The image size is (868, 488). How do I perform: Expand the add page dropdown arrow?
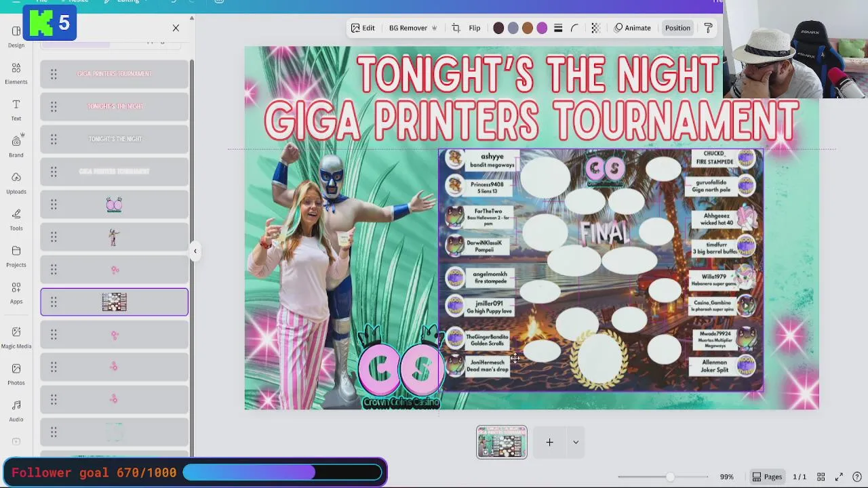(576, 442)
